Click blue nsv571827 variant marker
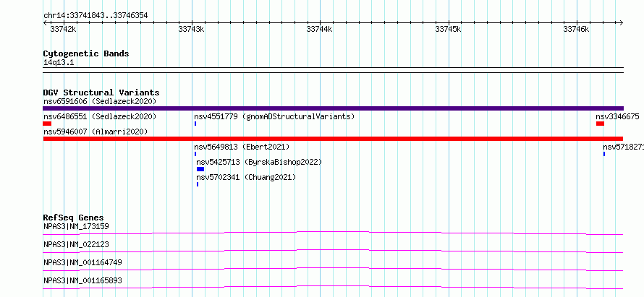The width and height of the screenshot is (644, 297). (604, 154)
